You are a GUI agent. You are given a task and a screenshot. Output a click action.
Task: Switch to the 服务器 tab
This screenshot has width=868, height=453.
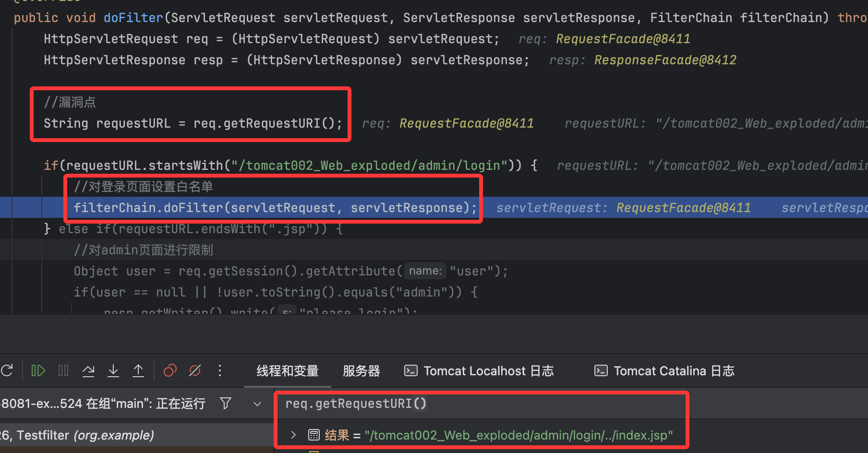361,371
